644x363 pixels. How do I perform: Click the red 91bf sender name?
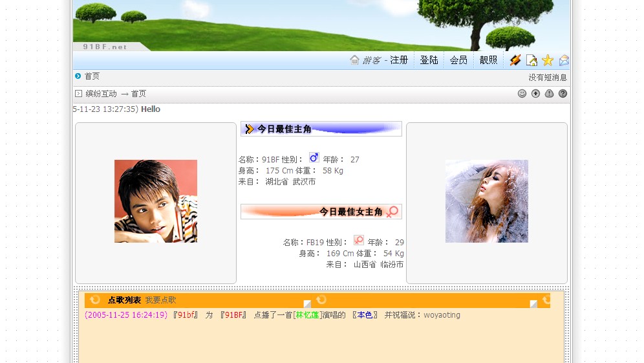coord(185,315)
